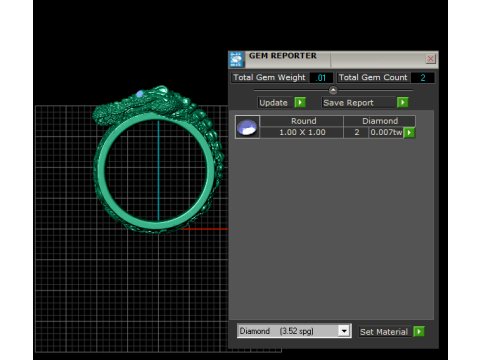The width and height of the screenshot is (480, 360).
Task: Click the Total Gem Count value 2
Action: tap(423, 78)
